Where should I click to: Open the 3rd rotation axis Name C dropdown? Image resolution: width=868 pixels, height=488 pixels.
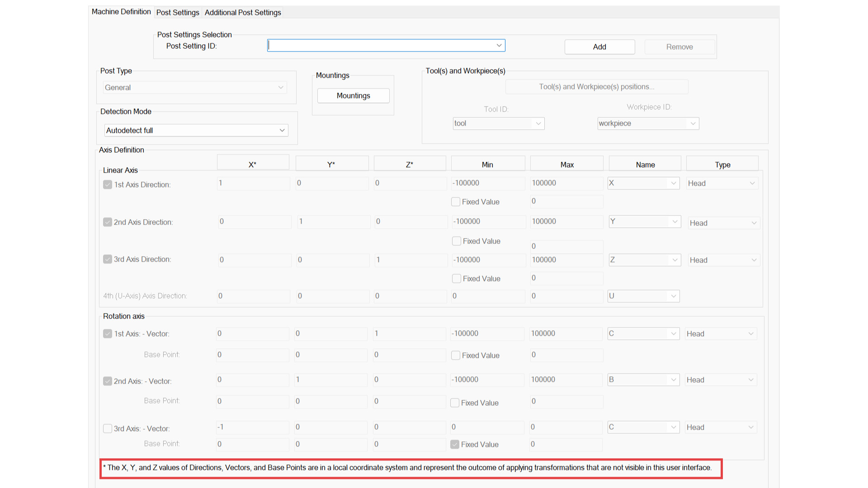click(x=643, y=427)
